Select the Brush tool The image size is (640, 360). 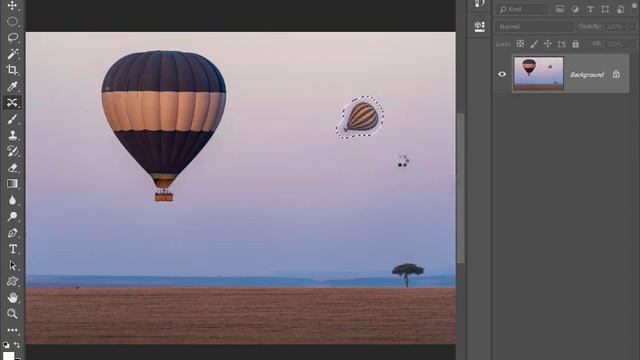[12, 119]
